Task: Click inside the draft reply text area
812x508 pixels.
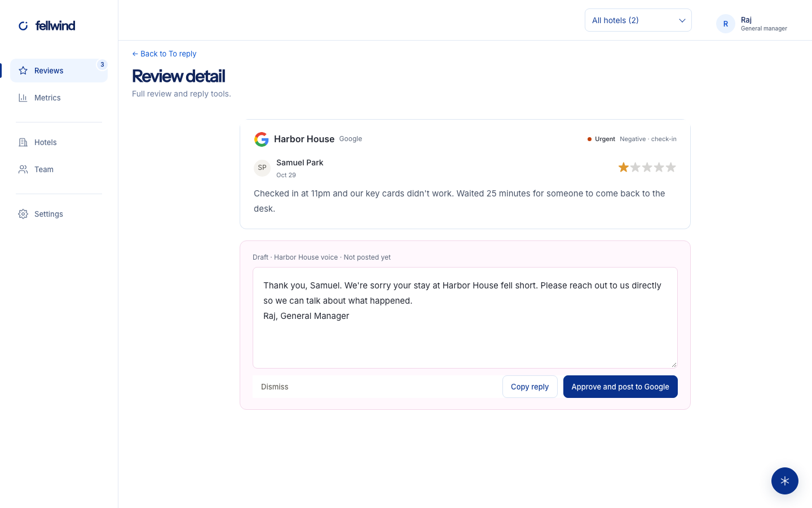Action: coord(465,318)
